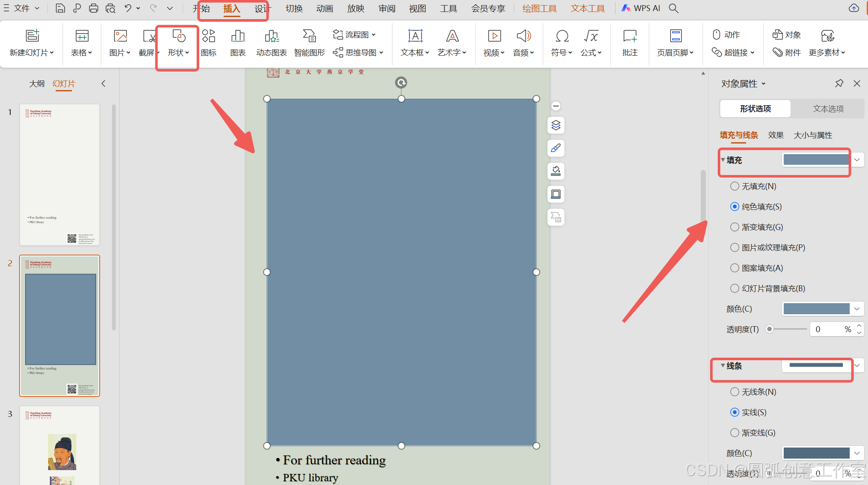The height and width of the screenshot is (485, 868).
Task: Choose Gradient Fill (渐变填充) radio option
Action: [735, 227]
